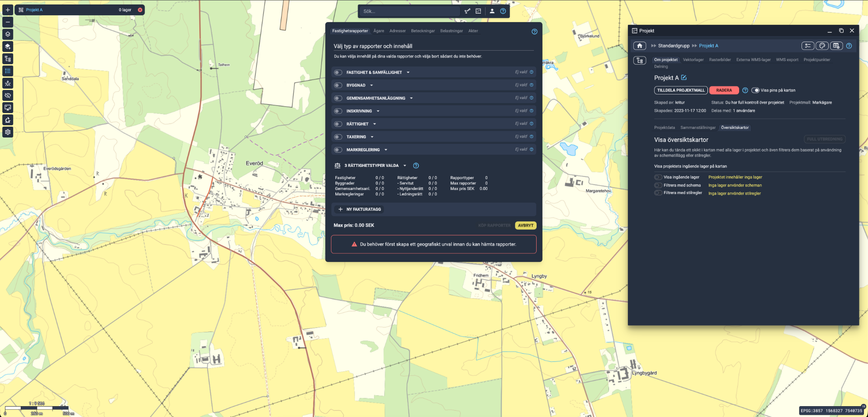The image size is (868, 417).
Task: Click the hidden-eye visibility icon in left toolbar
Action: point(8,95)
